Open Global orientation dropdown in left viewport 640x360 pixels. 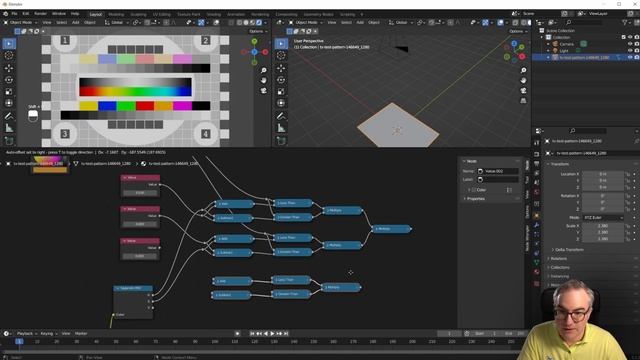tap(116, 22)
